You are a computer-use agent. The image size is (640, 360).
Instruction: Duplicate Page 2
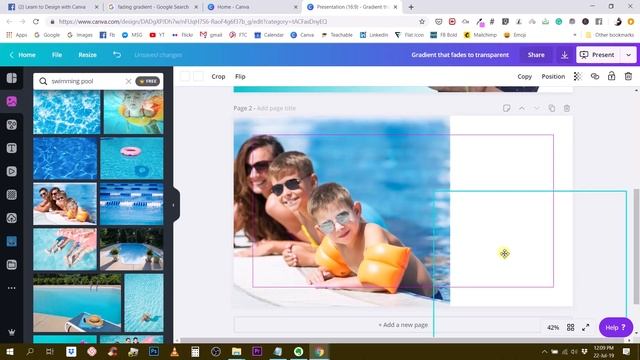click(552, 108)
